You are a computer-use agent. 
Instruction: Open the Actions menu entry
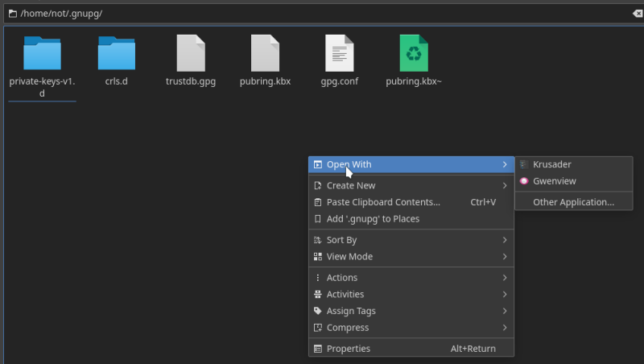coord(411,278)
